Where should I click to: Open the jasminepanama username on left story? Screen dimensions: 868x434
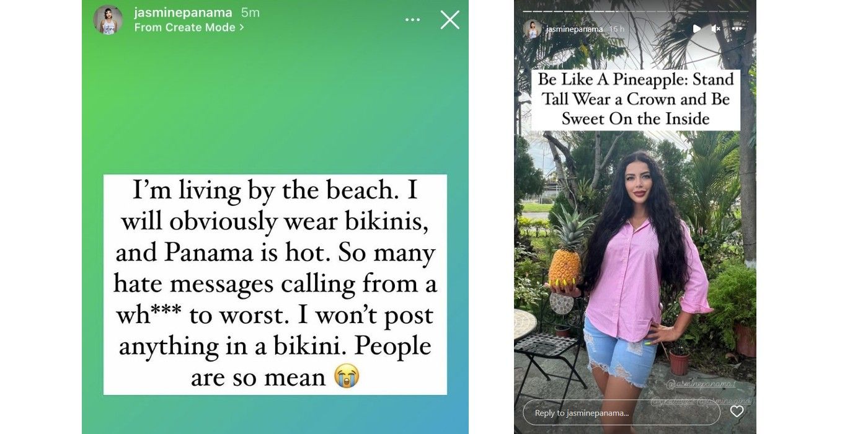(x=183, y=12)
